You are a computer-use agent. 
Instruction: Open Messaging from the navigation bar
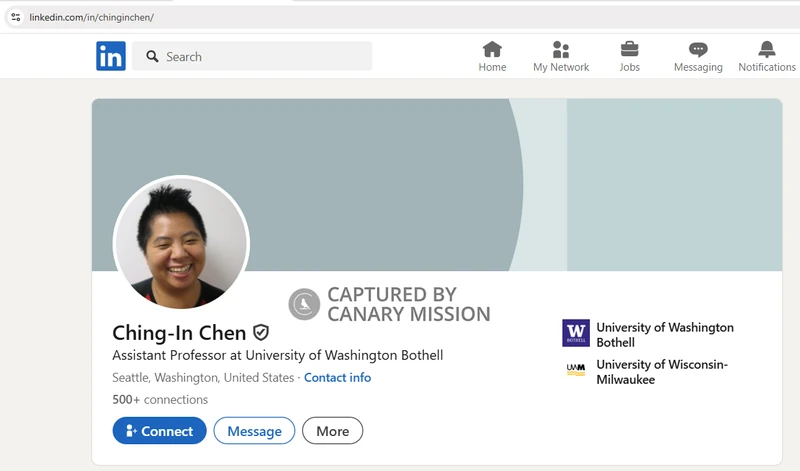[698, 57]
